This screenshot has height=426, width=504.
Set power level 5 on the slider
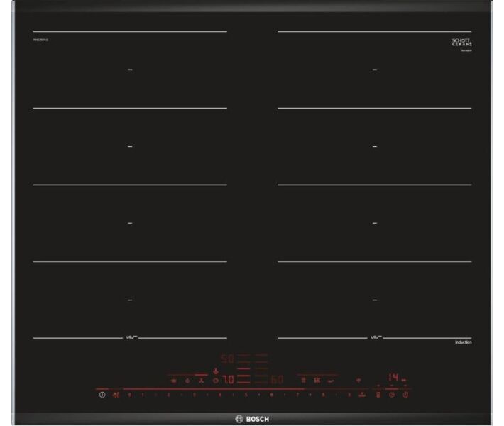point(246,394)
